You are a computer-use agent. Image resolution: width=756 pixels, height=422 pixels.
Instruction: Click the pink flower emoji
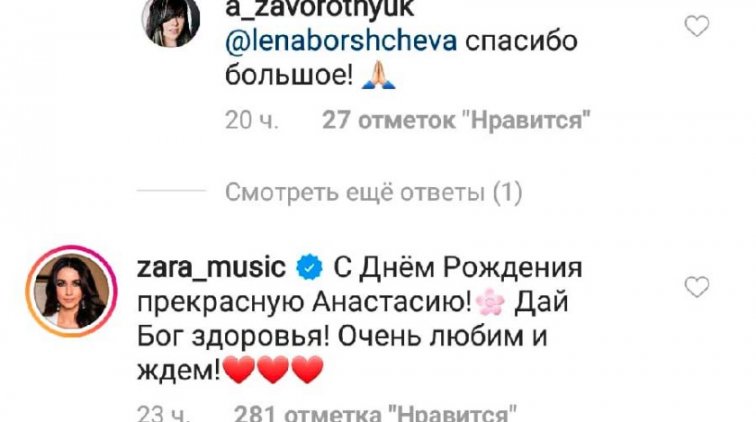(490, 303)
